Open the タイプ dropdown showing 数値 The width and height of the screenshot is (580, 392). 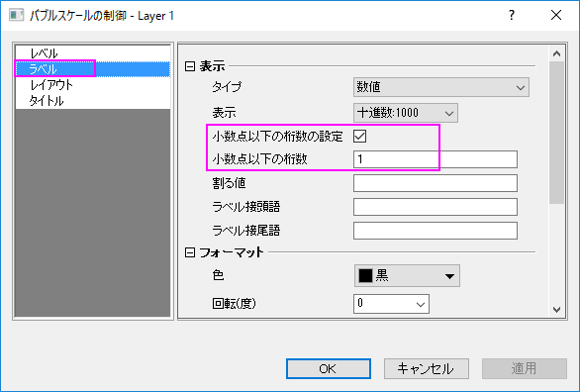(441, 87)
